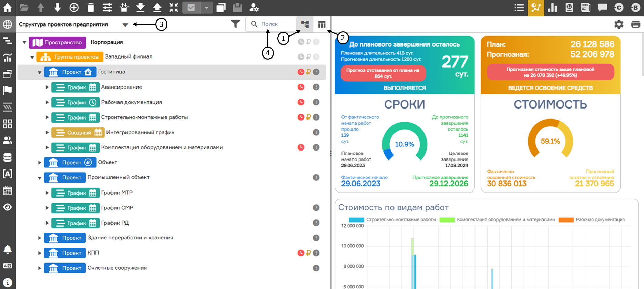Open the globe icon in left sidebar
644x289 pixels.
(7, 24)
